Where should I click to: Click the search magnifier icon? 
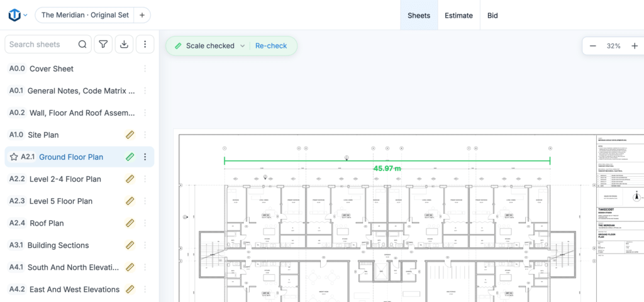[x=82, y=45]
